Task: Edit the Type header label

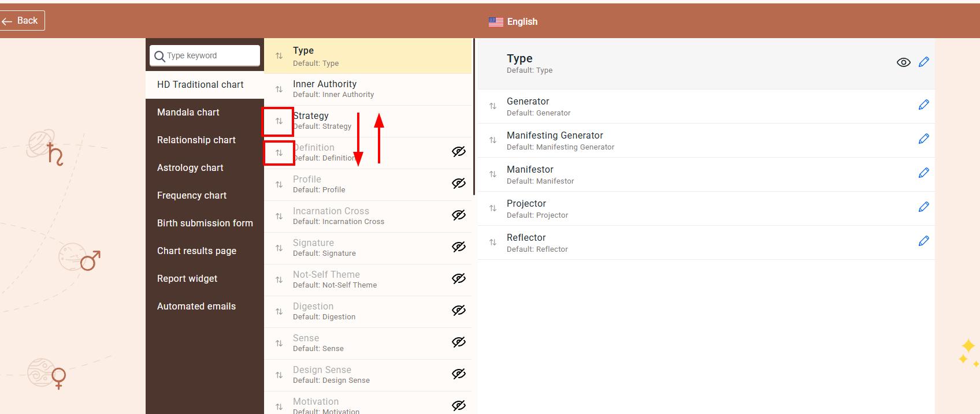Action: 923,62
